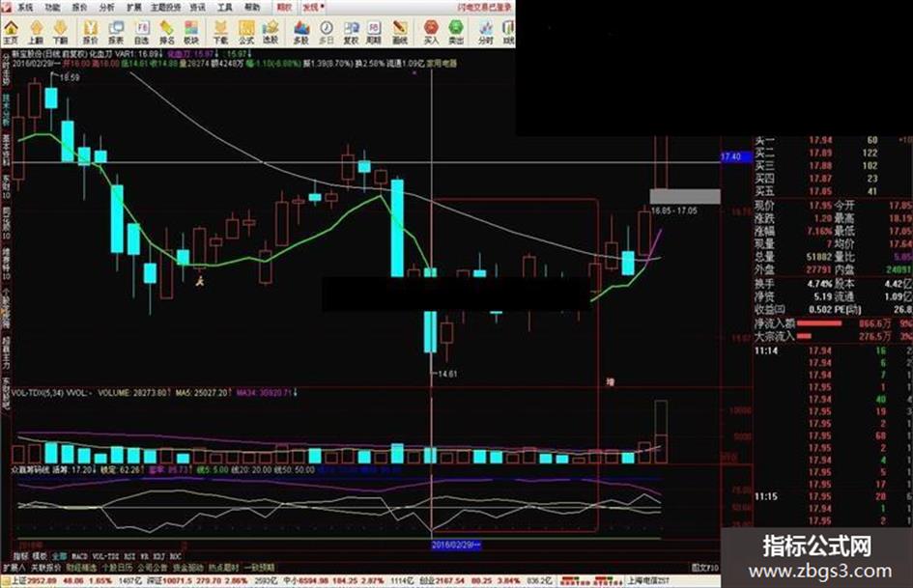Open the 资金驱动 tab

point(188,567)
